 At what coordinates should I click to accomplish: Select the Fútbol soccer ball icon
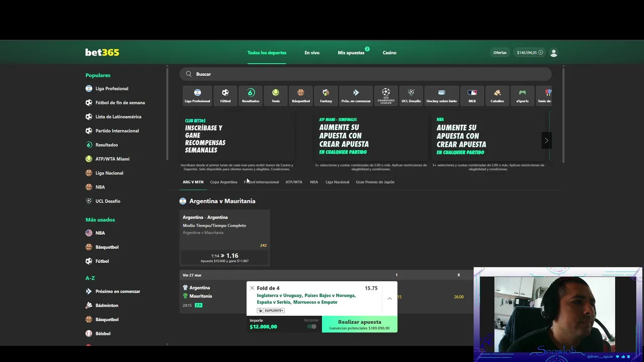tap(225, 96)
